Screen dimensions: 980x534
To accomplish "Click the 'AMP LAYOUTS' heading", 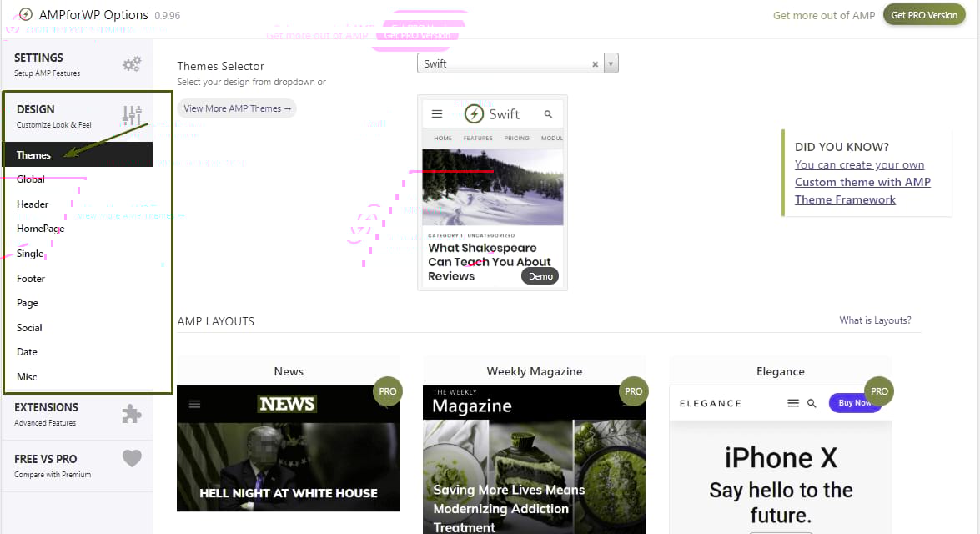I will point(216,321).
